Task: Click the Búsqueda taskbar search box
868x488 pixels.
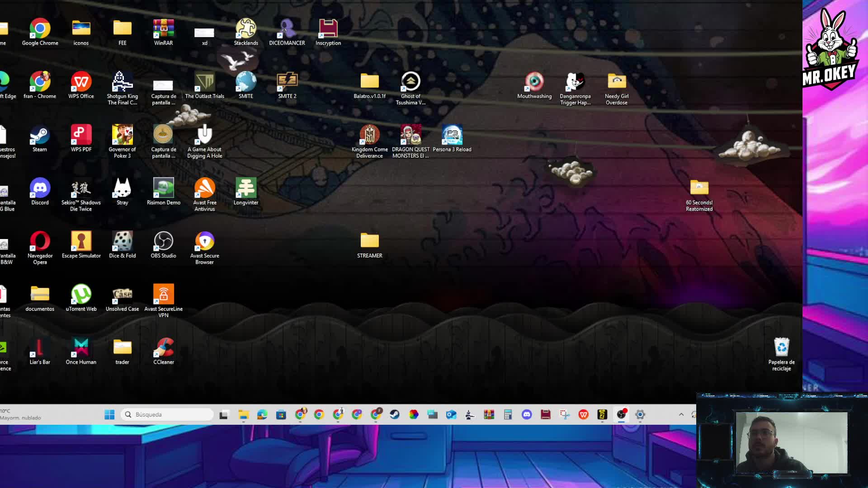Action: click(x=167, y=414)
